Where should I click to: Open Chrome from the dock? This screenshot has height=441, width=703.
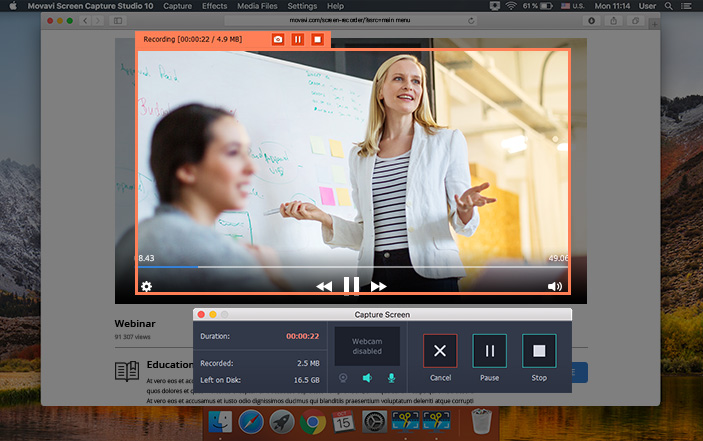[x=312, y=422]
